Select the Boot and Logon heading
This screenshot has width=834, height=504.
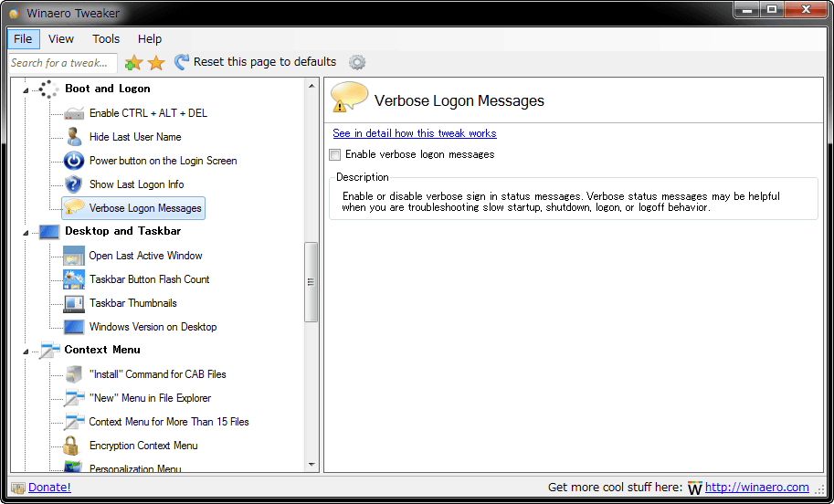108,89
